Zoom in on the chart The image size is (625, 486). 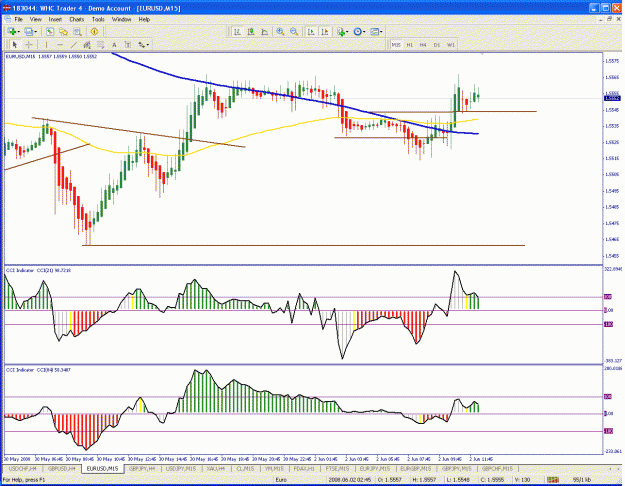coord(281,31)
